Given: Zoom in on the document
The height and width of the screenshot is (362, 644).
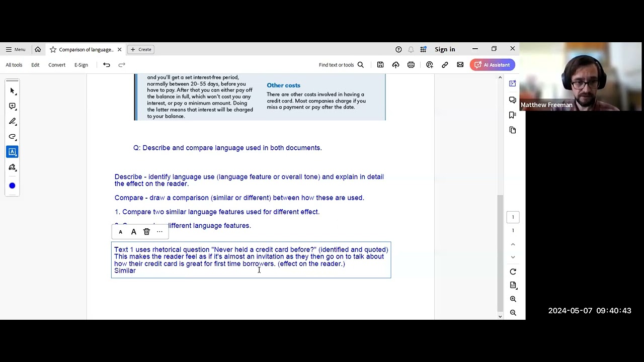Looking at the screenshot, I should tap(513, 299).
